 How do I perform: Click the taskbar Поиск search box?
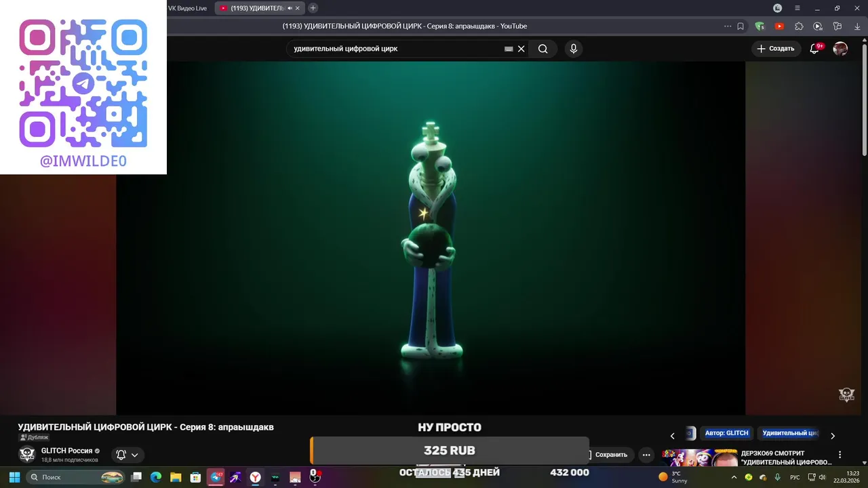coord(76,477)
